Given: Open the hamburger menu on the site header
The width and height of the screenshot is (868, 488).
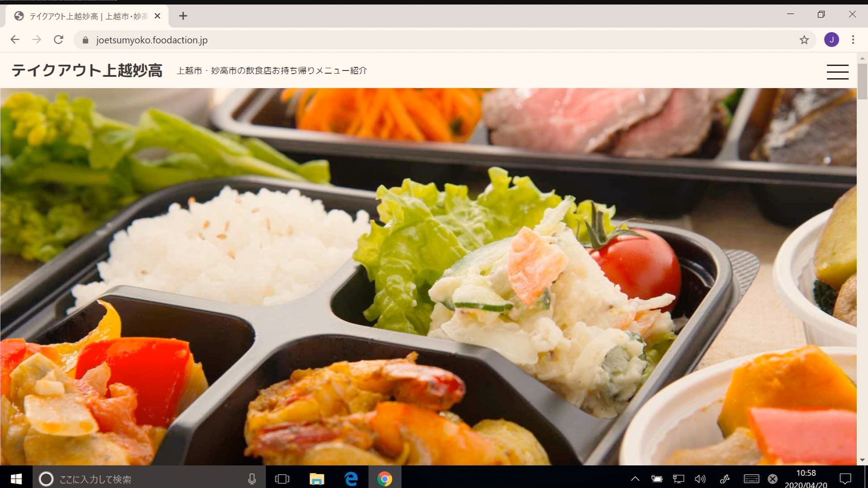Looking at the screenshot, I should (x=837, y=71).
